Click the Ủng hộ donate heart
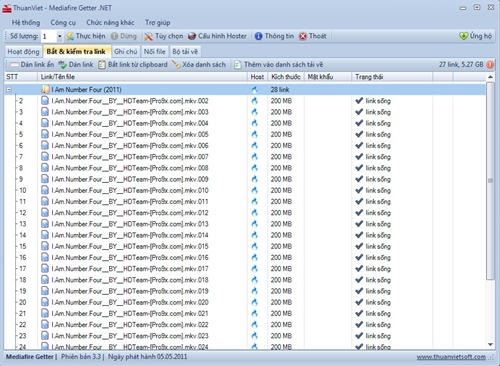 point(463,36)
